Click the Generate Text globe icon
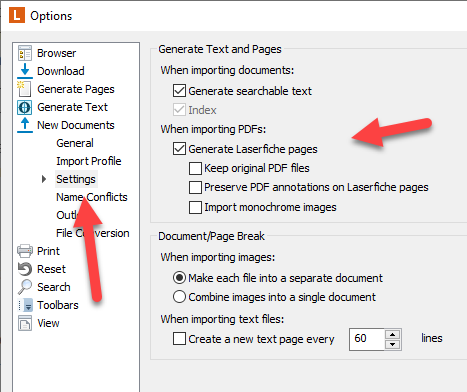 click(x=25, y=107)
